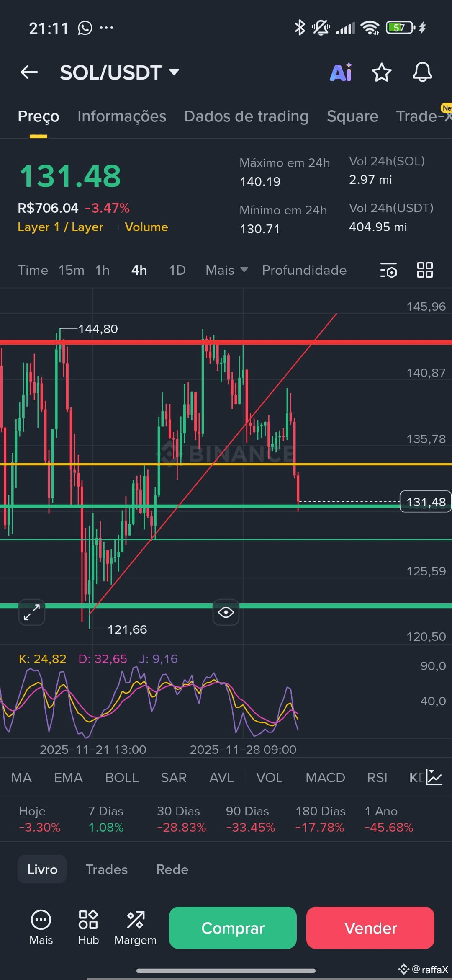
Task: Switch to Trades tab
Action: click(x=107, y=869)
